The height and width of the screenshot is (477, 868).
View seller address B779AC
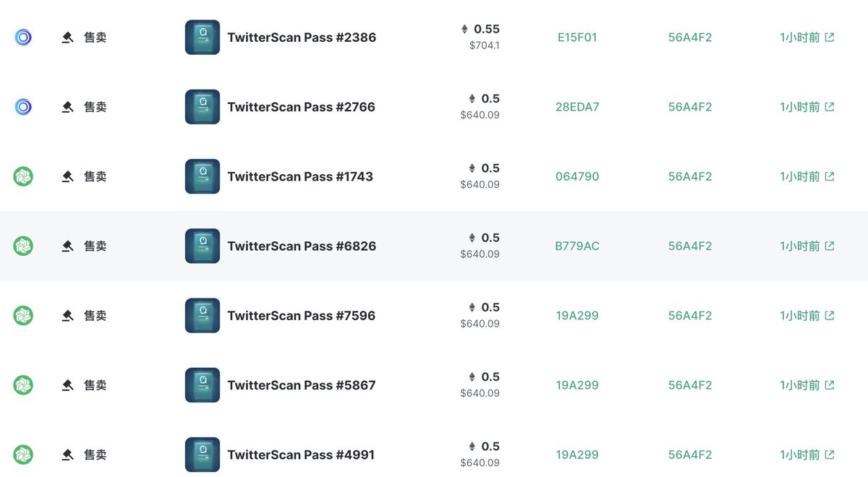click(577, 246)
